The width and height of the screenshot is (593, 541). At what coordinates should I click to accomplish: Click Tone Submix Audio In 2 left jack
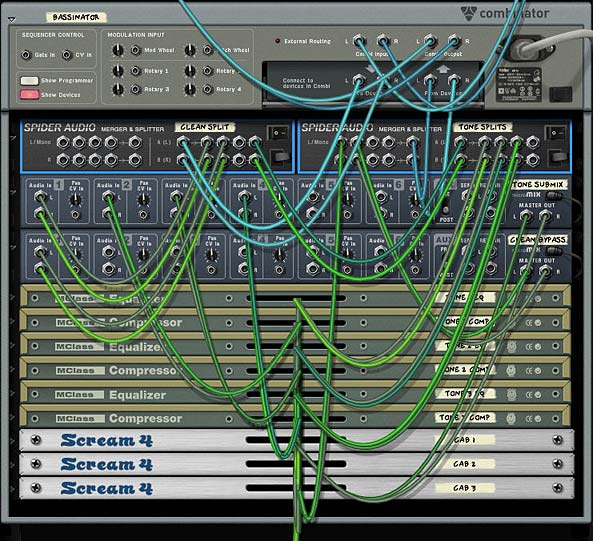coord(108,196)
